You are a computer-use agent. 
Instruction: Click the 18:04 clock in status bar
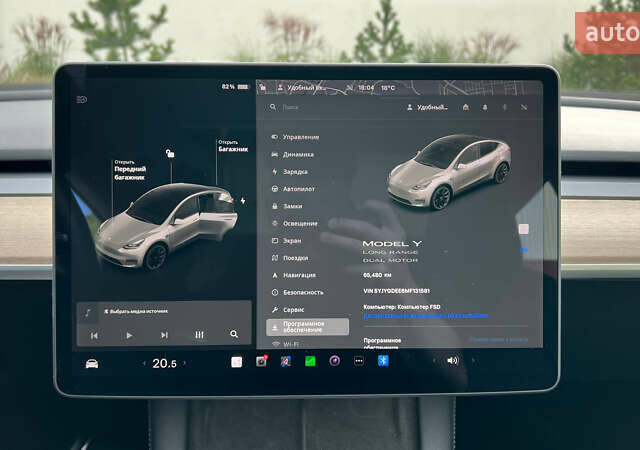[x=366, y=87]
